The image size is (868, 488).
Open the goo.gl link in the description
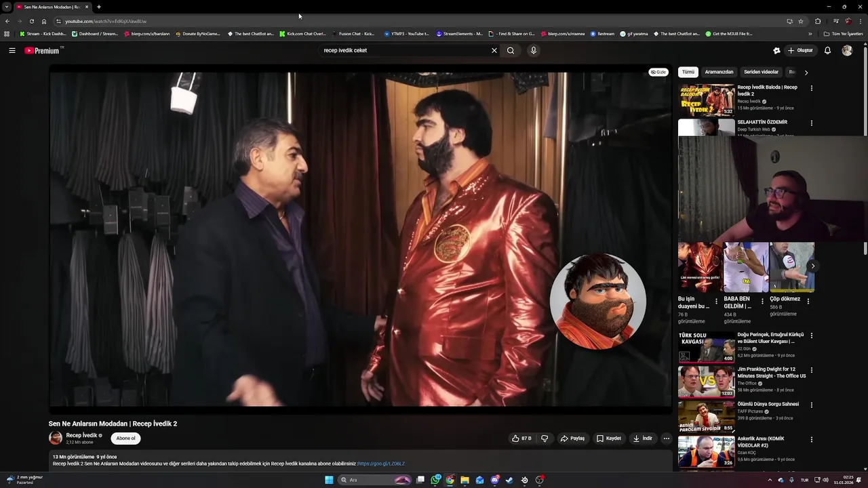click(x=380, y=464)
